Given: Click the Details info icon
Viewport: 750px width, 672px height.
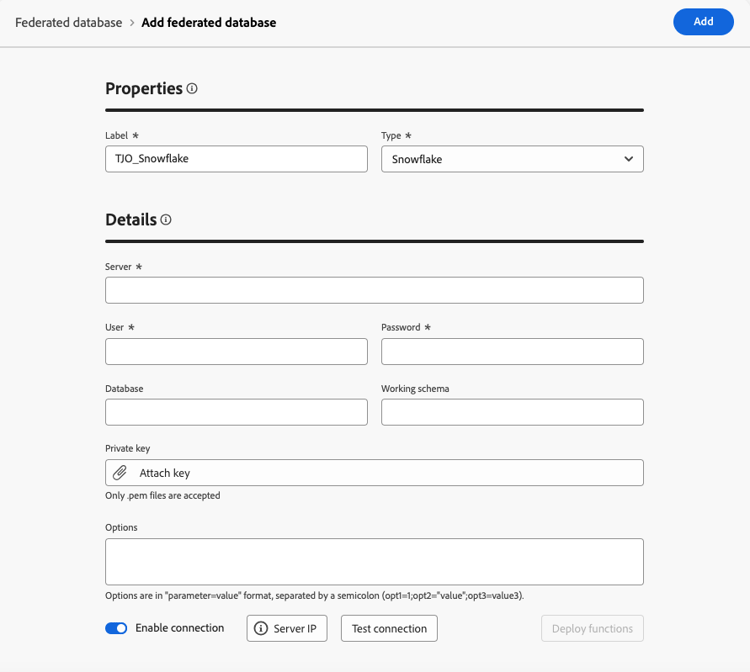Looking at the screenshot, I should (166, 219).
